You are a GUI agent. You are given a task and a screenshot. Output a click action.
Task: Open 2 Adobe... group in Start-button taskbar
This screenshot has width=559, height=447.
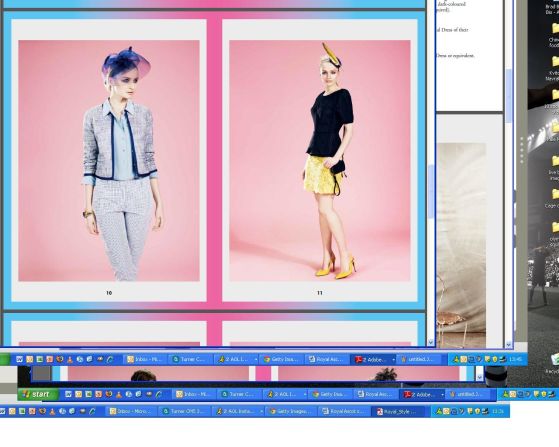coord(422,394)
